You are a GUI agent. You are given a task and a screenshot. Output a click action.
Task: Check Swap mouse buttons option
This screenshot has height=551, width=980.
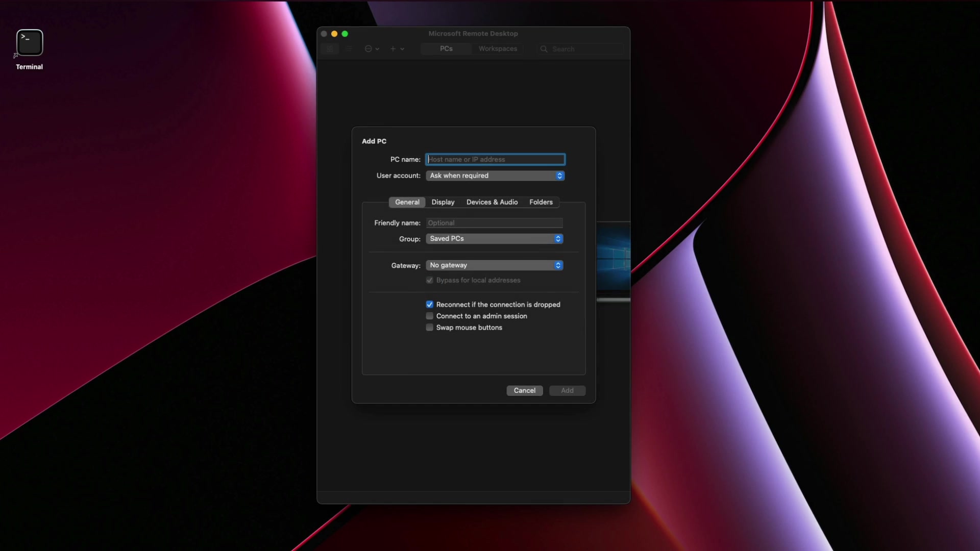pyautogui.click(x=430, y=328)
